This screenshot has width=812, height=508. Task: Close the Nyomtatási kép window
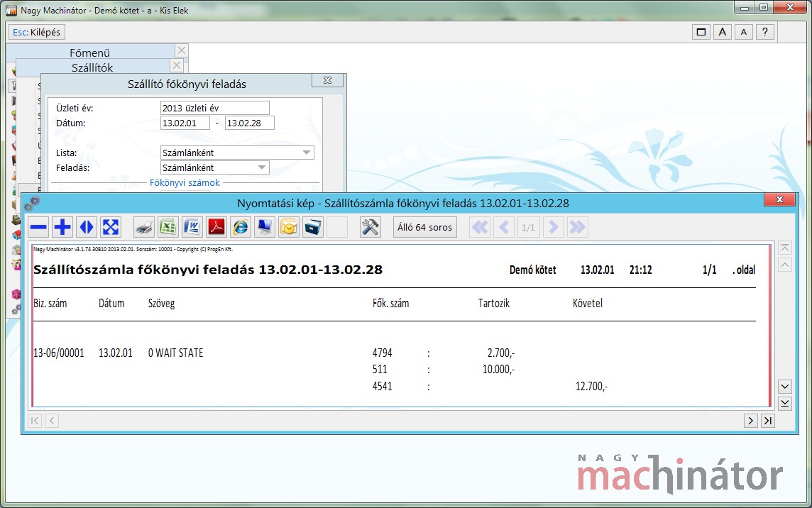(x=779, y=199)
